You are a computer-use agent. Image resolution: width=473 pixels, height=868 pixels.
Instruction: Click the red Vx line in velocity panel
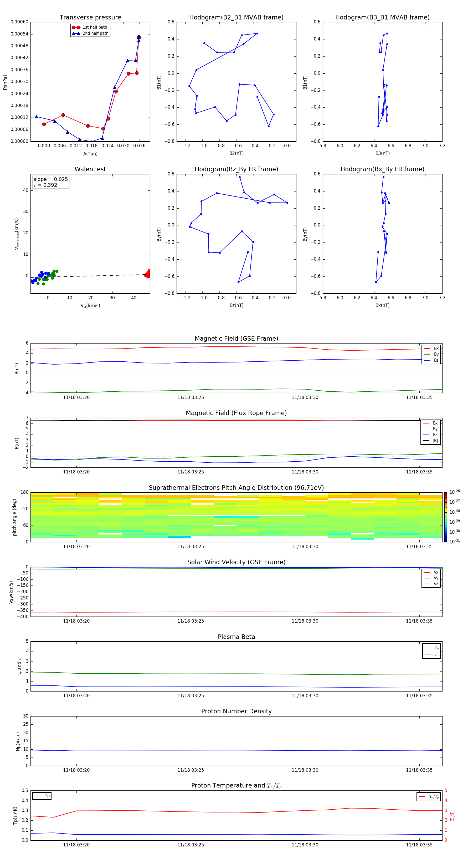(x=236, y=612)
